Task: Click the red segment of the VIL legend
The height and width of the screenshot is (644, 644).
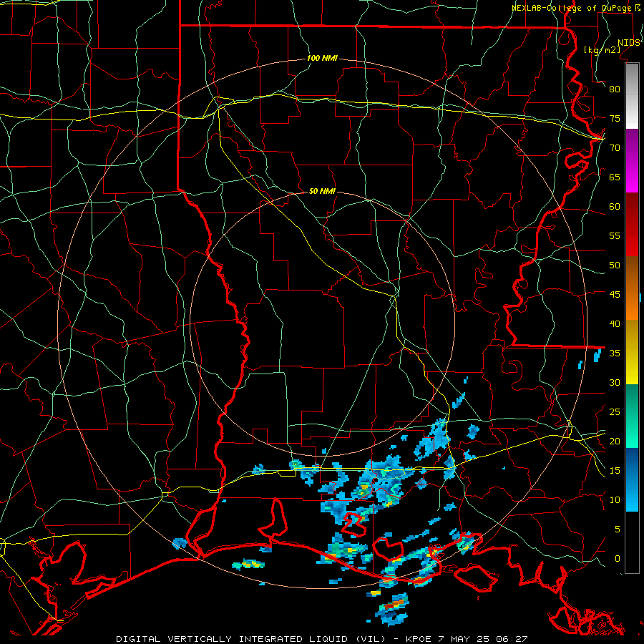Action: 632,225
